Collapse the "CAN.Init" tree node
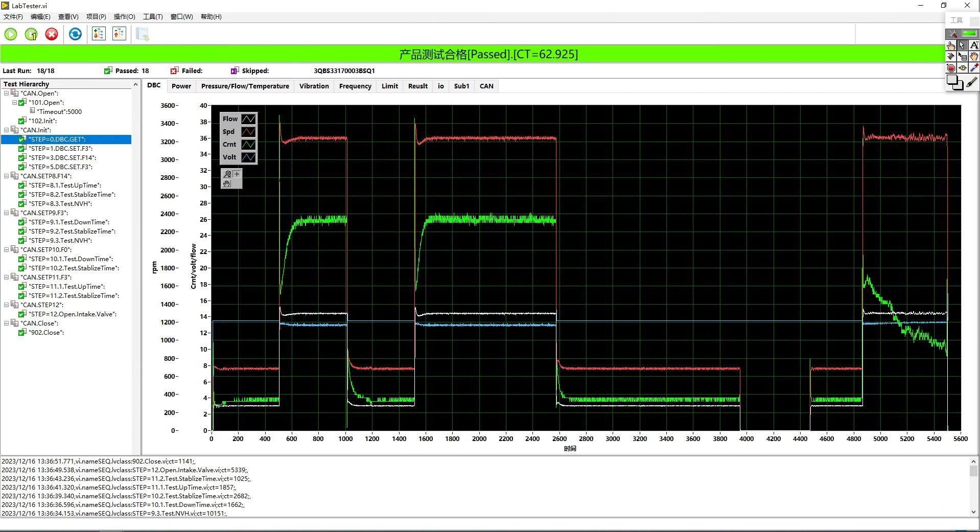980x532 pixels. click(x=6, y=130)
